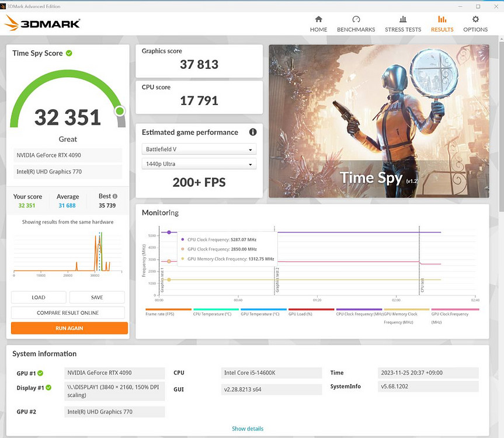Screen dimensions: 504x438
Task: Go to Benchmarks section
Action: click(x=356, y=24)
